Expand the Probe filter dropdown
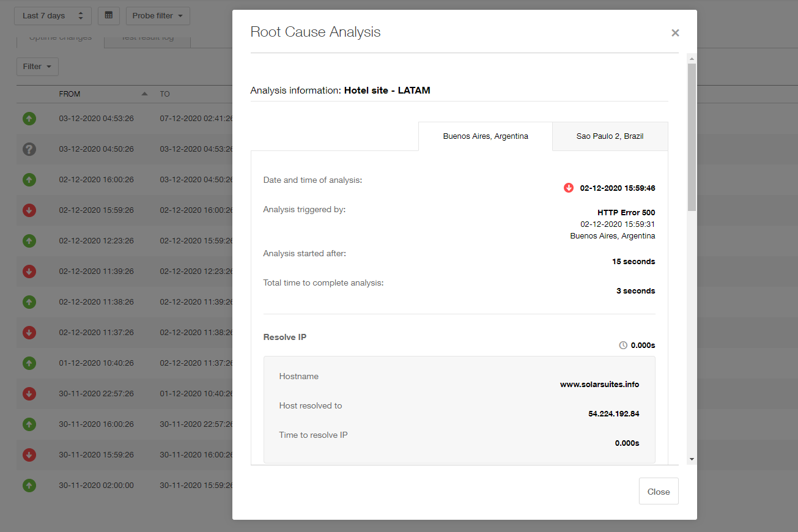Screen dimensions: 798x532 (158, 16)
